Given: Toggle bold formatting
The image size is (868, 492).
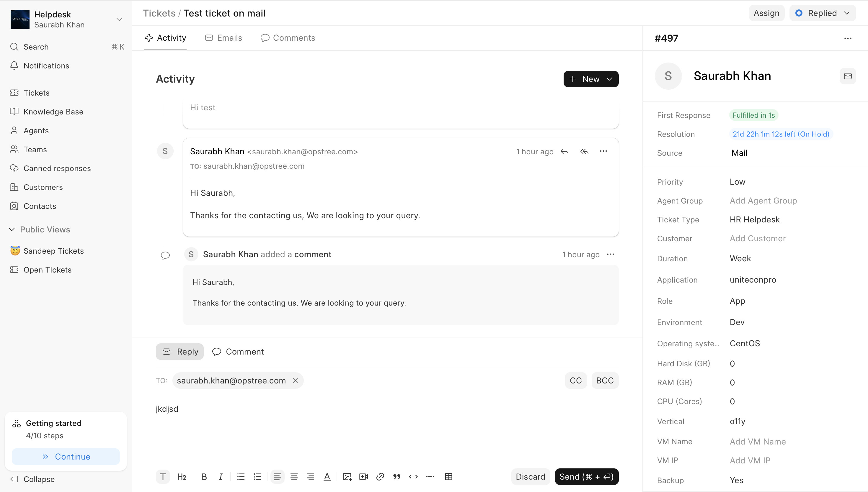Looking at the screenshot, I should coord(204,477).
